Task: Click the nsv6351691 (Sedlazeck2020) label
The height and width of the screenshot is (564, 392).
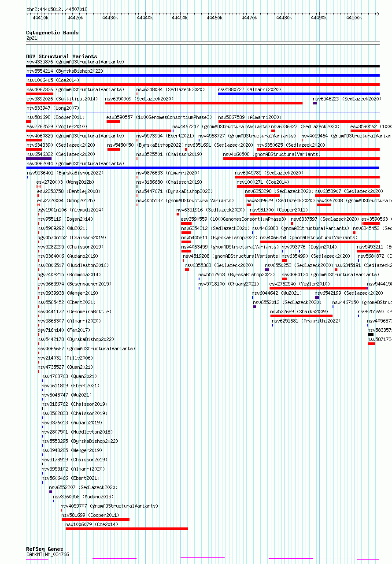Action: [219, 145]
